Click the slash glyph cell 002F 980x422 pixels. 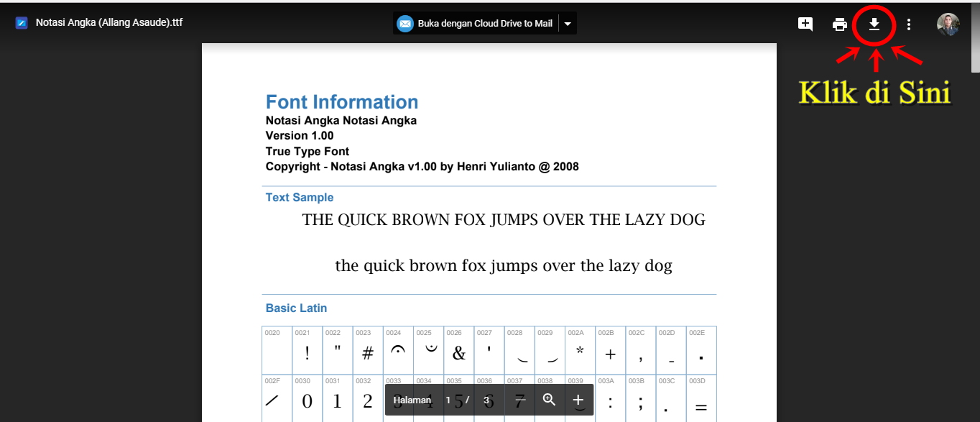[277, 398]
